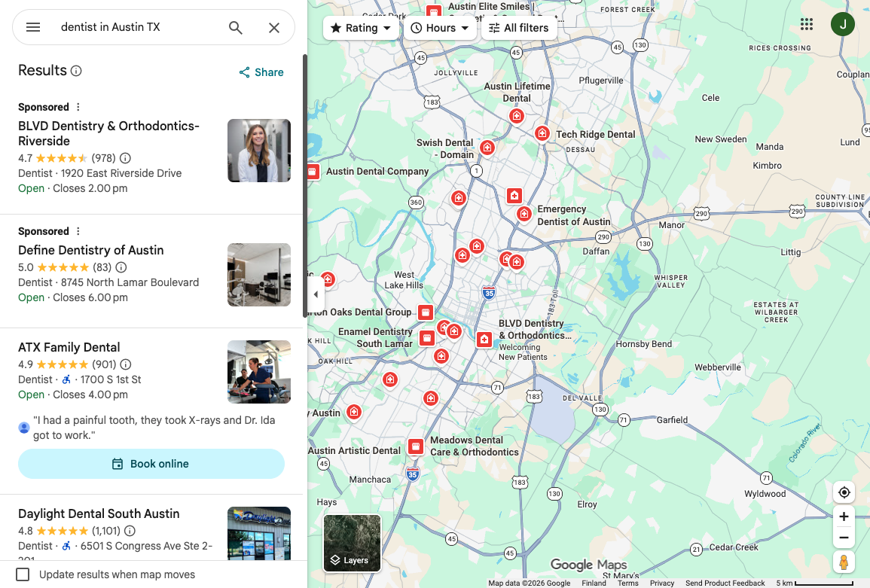This screenshot has height=588, width=870.
Task: Click the Manor town label on map
Action: [x=671, y=225]
